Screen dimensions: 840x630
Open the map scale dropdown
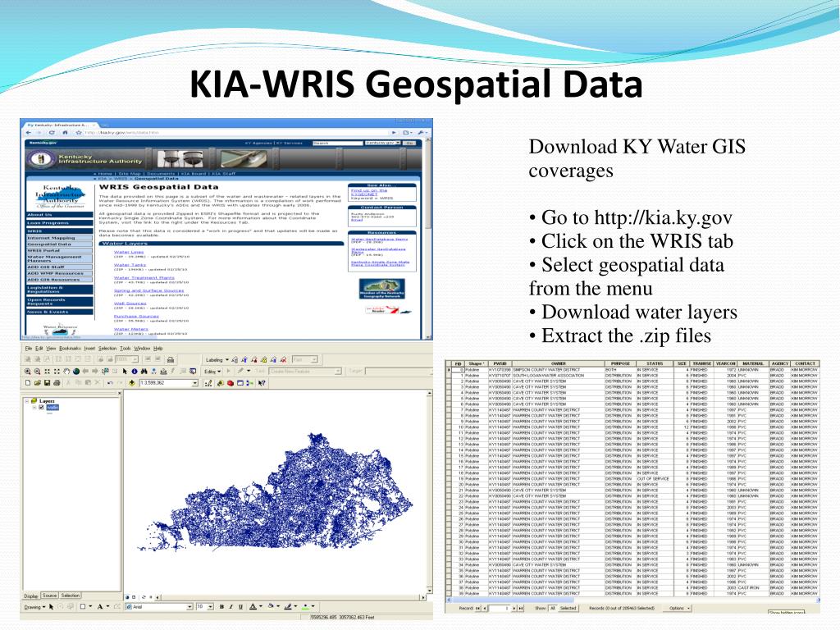point(195,383)
